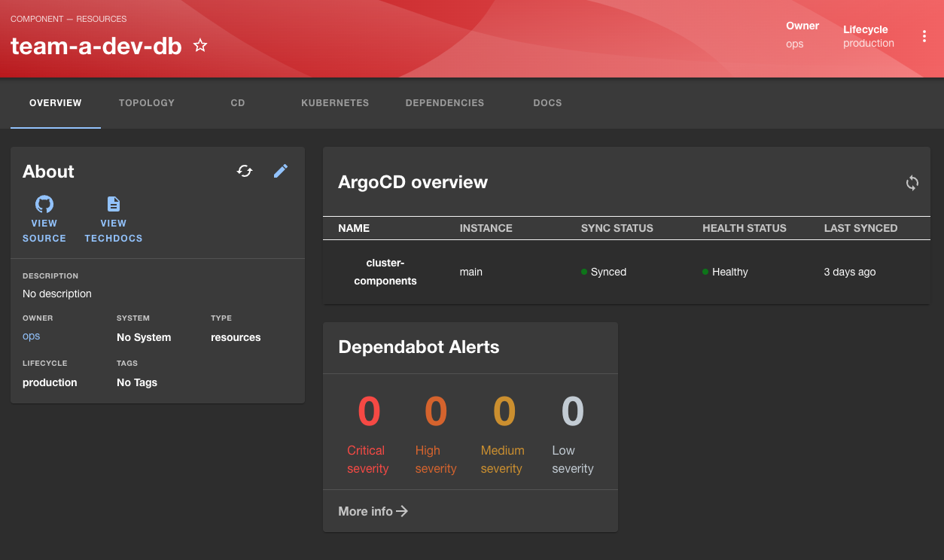Click the Critical severity count
Image resolution: width=944 pixels, height=560 pixels.
click(369, 412)
